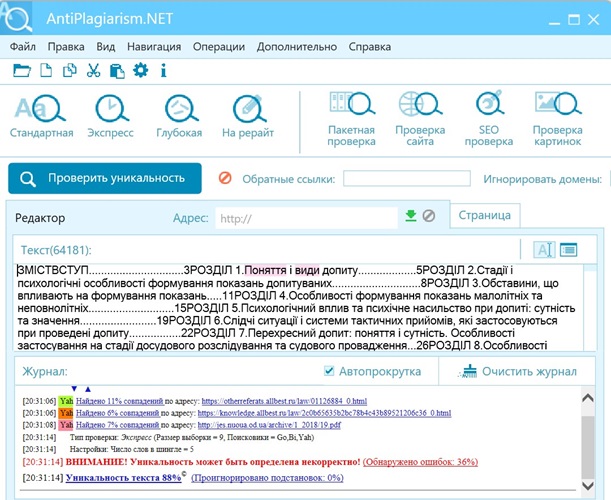This screenshot has width=611, height=500.
Task: Toggle the Автопрокрутка checkbox
Action: (x=329, y=371)
